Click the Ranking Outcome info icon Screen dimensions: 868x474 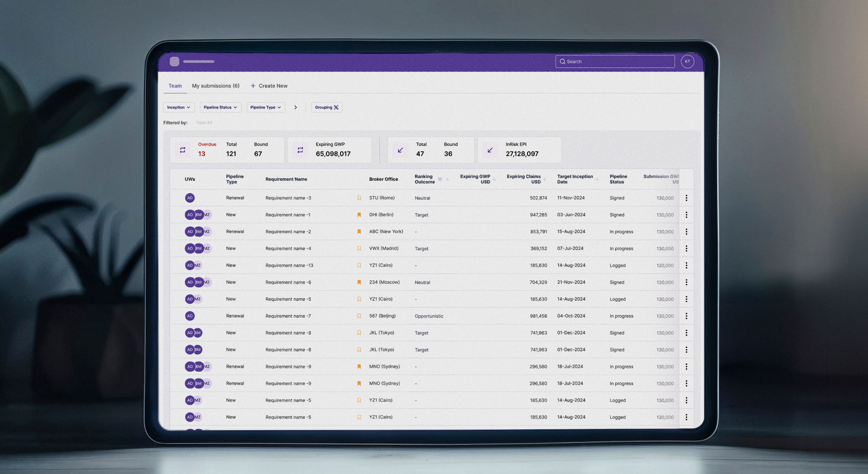tap(440, 179)
